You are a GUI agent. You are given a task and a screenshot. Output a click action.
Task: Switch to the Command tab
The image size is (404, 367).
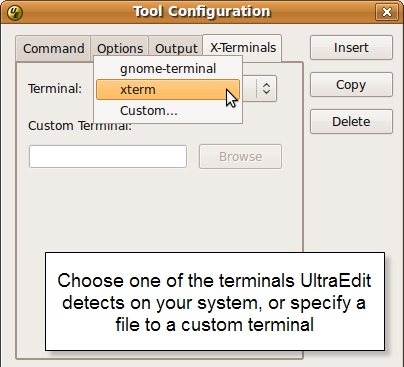tap(53, 49)
